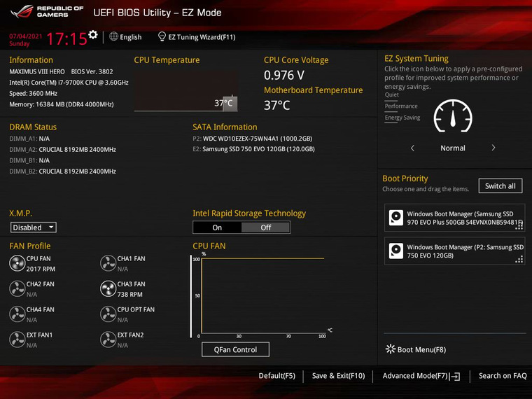Click the CPU OPT FAN fan icon

(x=108, y=314)
